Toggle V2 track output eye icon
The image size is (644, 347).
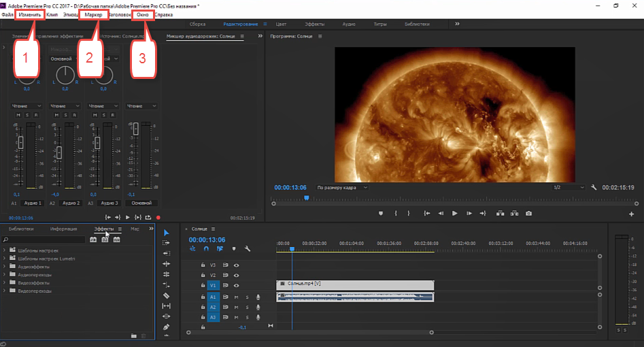tap(237, 275)
